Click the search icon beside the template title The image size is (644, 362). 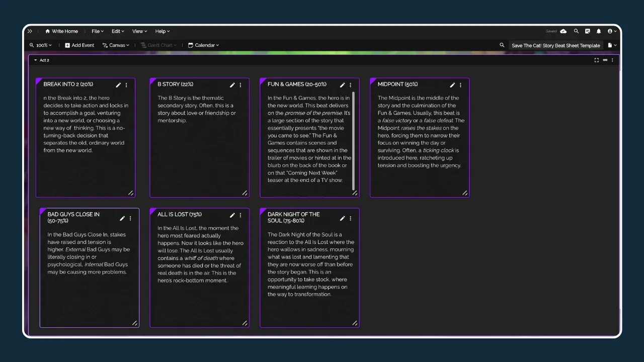[x=502, y=45]
